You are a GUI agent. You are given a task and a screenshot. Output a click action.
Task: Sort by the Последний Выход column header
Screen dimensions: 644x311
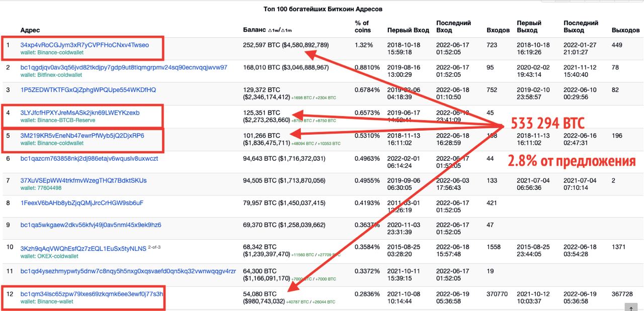581,27
